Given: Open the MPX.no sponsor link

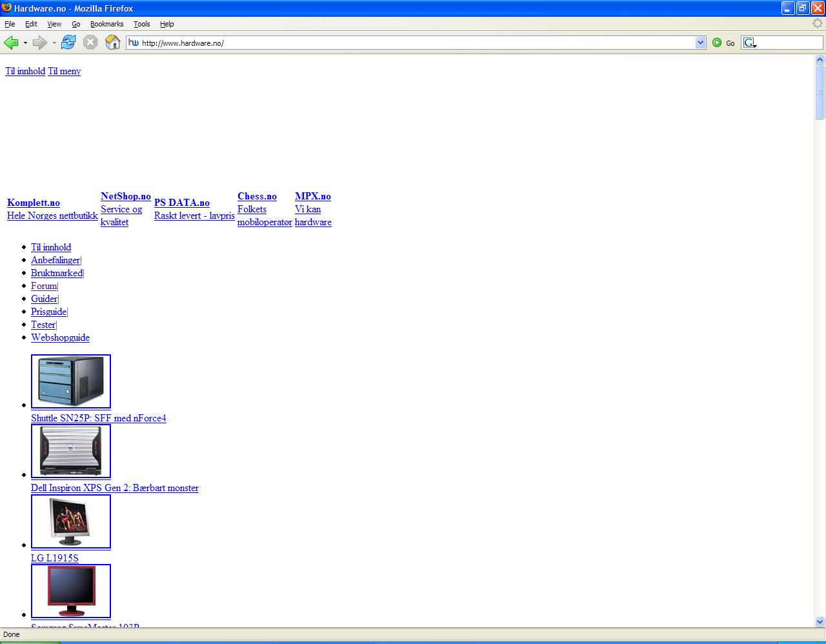Looking at the screenshot, I should 313,196.
